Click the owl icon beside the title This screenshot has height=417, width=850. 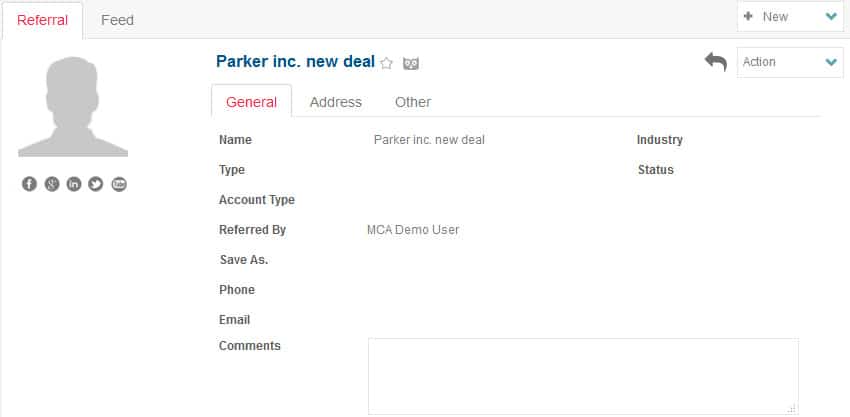tap(411, 63)
